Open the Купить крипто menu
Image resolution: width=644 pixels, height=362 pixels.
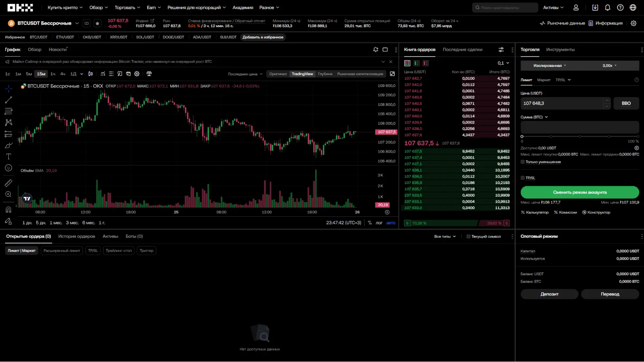click(65, 7)
